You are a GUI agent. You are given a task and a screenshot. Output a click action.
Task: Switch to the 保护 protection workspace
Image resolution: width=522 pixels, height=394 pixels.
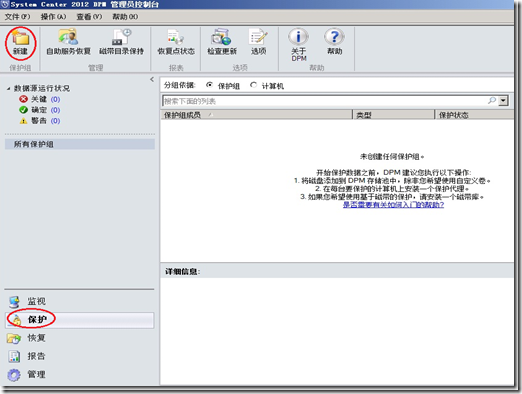tap(79, 320)
